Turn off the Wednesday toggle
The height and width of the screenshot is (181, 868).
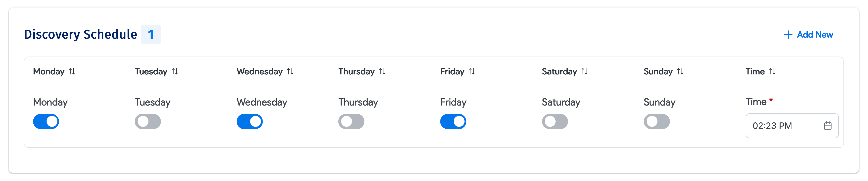pos(249,122)
